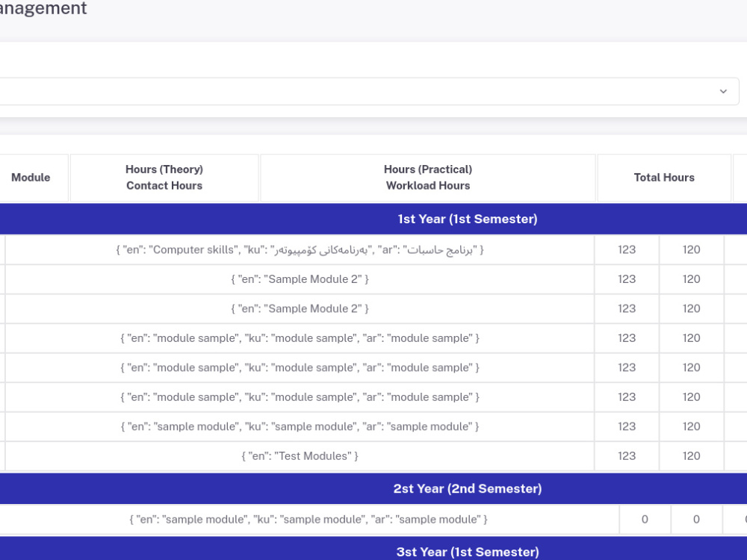Click the 2st Year (2nd Semester) section bar

pyautogui.click(x=373, y=488)
